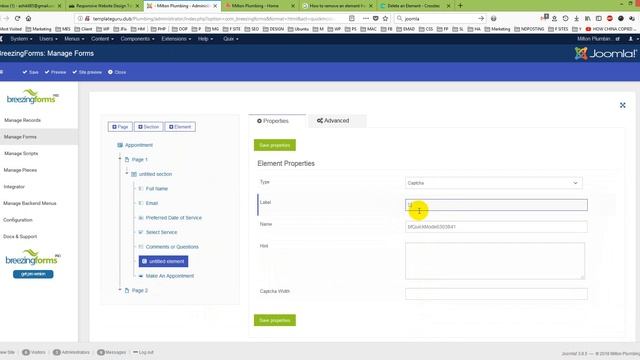640x360 pixels.
Task: Add a new Element with the Element button
Action: pos(180,127)
